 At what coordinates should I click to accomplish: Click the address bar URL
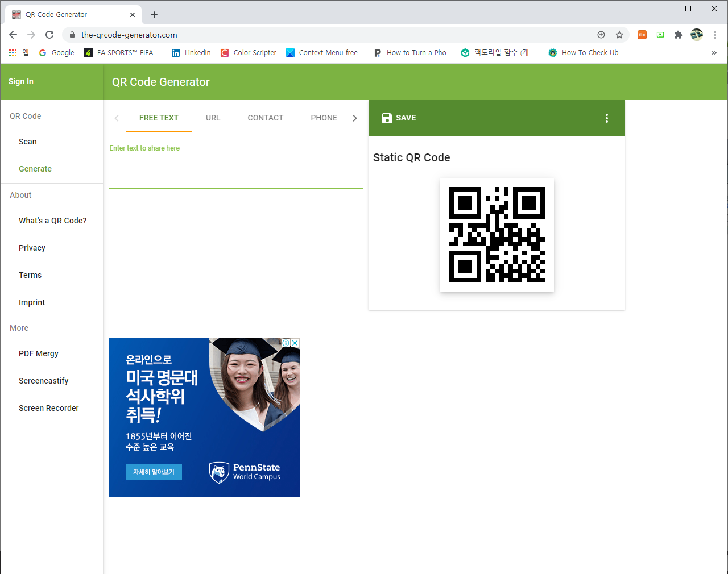coord(129,35)
